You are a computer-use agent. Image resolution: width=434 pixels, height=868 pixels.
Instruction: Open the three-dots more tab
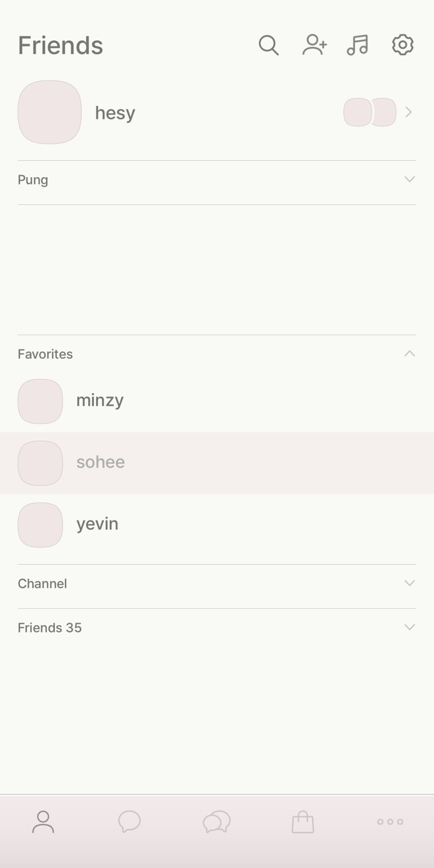pos(390,822)
